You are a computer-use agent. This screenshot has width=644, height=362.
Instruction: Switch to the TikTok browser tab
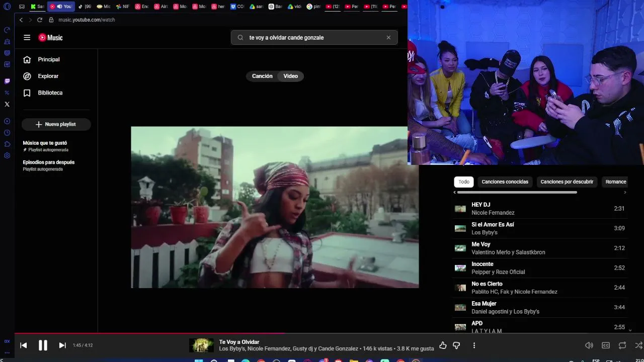pyautogui.click(x=85, y=7)
